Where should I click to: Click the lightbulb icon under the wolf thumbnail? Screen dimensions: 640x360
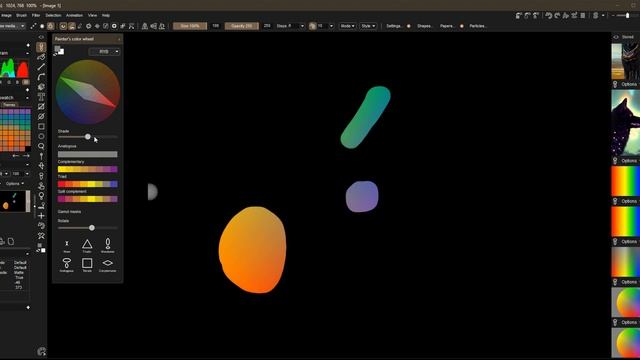click(615, 161)
